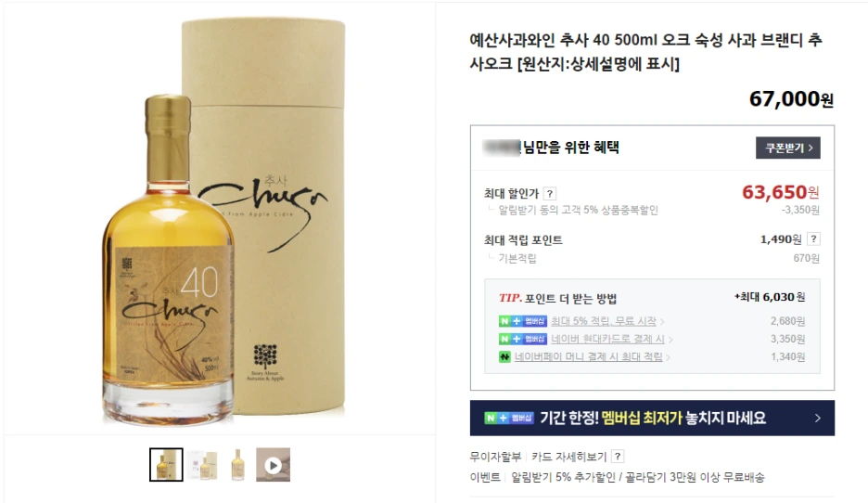Click the N+ 멤버십 badge before 최대 5% 적립
The width and height of the screenshot is (868, 503).
coord(523,321)
